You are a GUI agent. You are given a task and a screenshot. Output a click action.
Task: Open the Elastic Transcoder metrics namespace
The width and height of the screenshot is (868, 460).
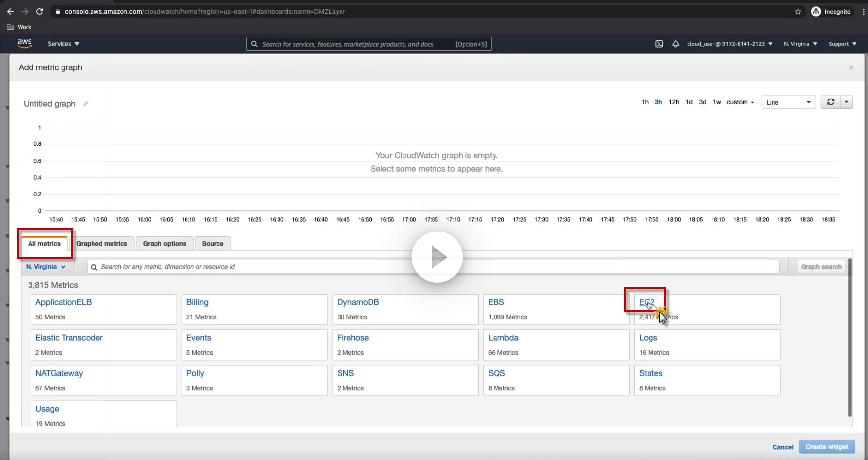69,338
